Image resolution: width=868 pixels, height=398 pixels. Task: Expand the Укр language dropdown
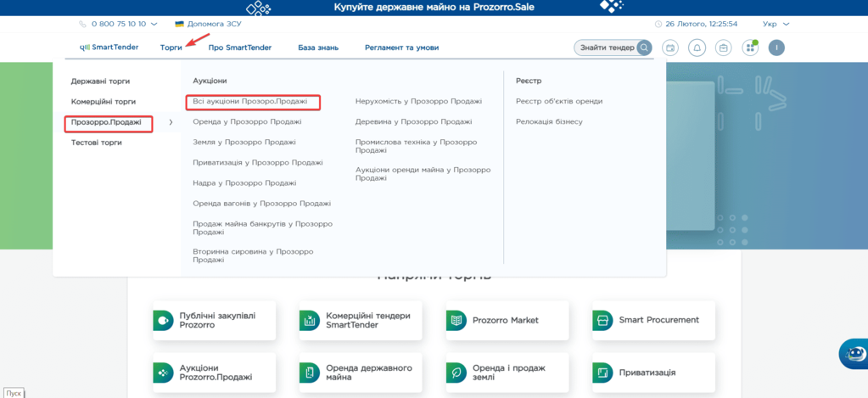point(776,24)
